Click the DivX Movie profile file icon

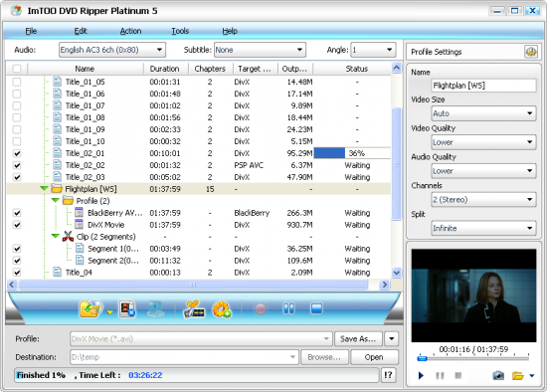point(80,225)
